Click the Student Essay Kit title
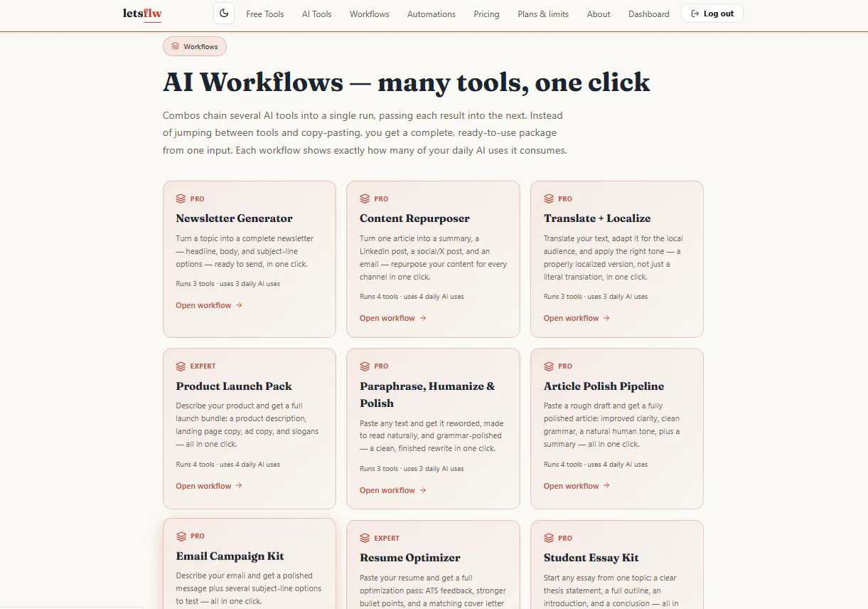The height and width of the screenshot is (609, 868). coord(591,558)
